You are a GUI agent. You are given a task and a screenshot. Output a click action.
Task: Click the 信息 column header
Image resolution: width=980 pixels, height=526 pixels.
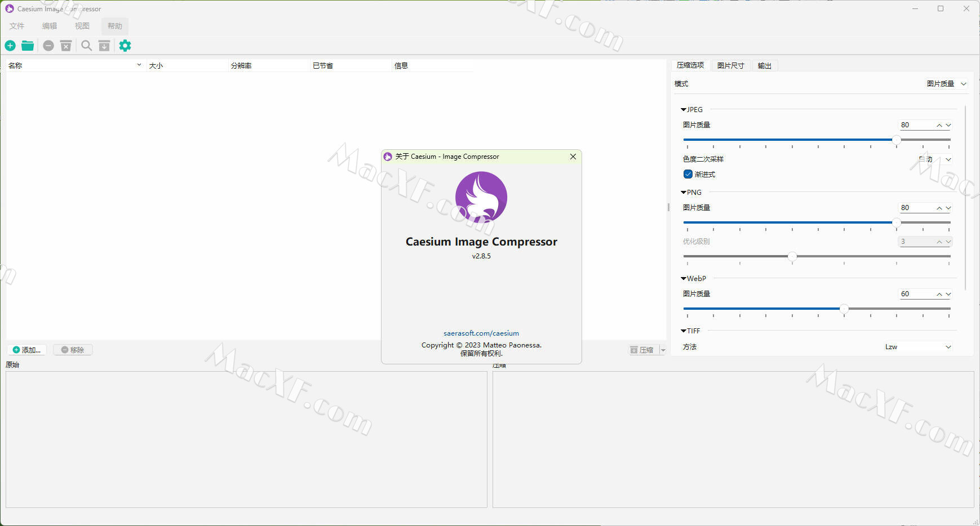pos(432,66)
